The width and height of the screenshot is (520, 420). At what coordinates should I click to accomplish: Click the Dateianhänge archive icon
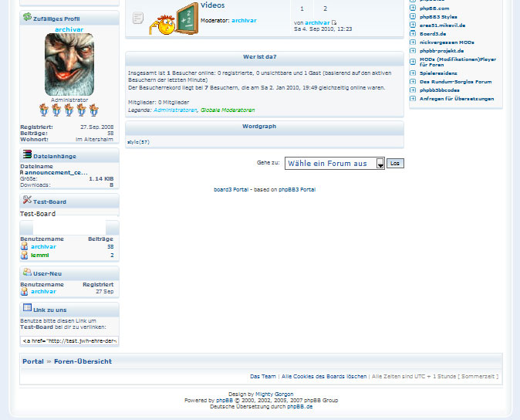(27, 155)
